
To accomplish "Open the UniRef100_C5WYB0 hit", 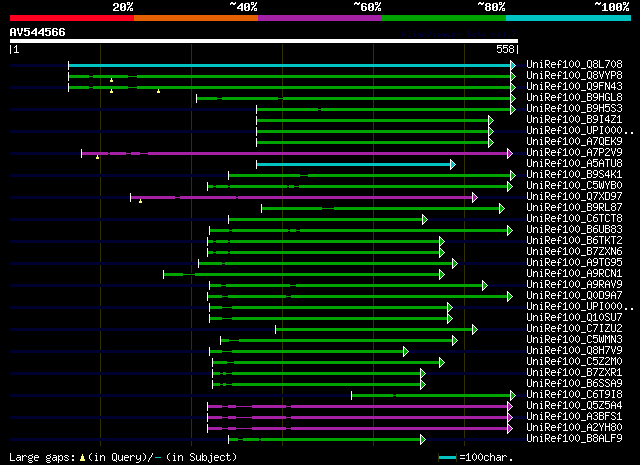I will point(574,185).
